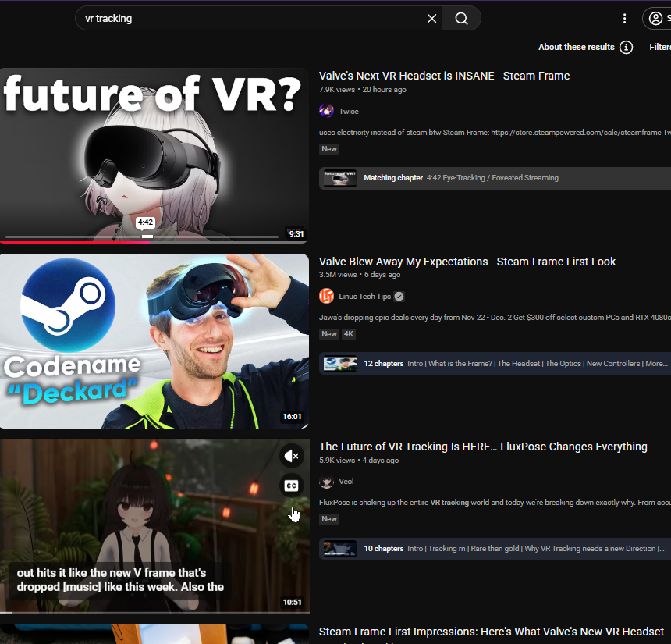Screen dimensions: 671x644
Task: Expand the 10 chapters row
Action: tap(495, 549)
